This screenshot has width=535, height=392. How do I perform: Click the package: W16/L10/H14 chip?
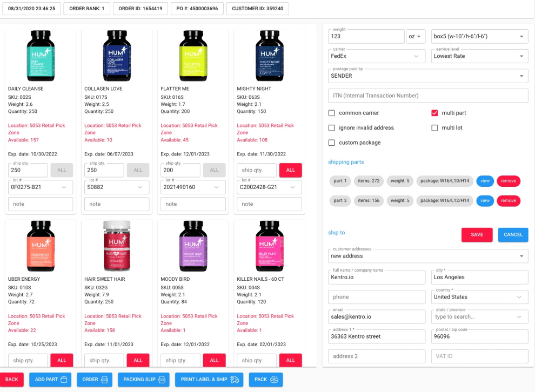(445, 181)
